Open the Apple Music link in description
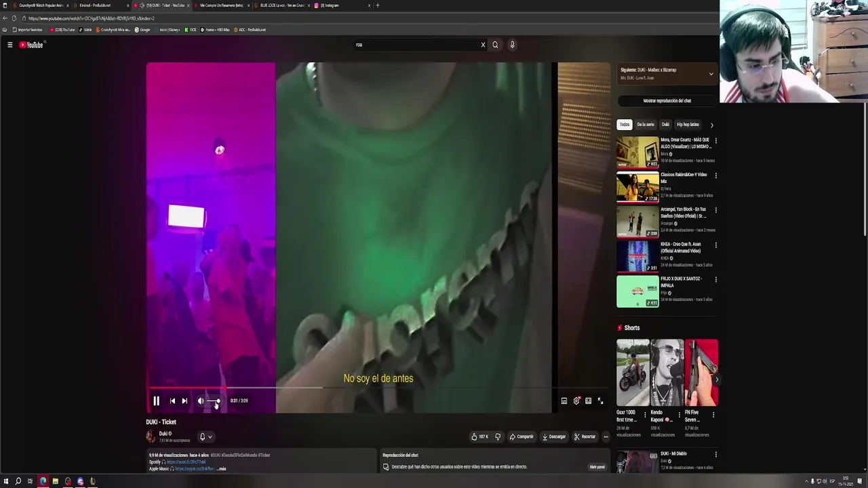The width and height of the screenshot is (868, 488). pyautogui.click(x=195, y=468)
